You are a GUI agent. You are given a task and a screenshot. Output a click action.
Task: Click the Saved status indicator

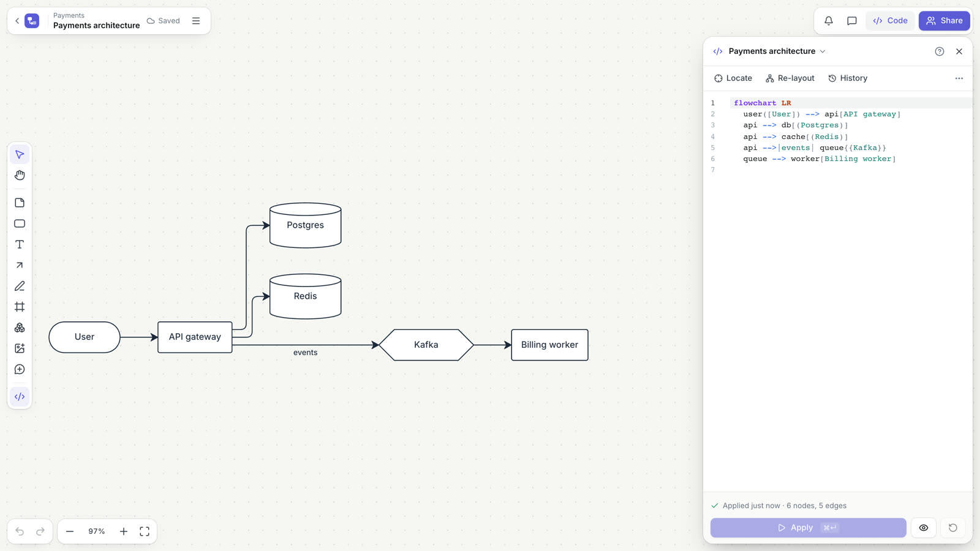tap(164, 21)
